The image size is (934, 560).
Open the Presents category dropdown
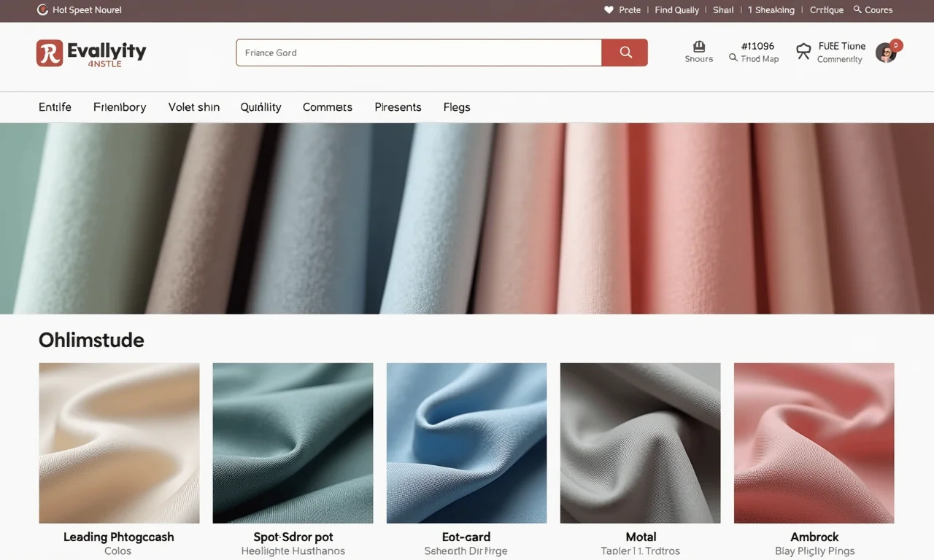[398, 107]
